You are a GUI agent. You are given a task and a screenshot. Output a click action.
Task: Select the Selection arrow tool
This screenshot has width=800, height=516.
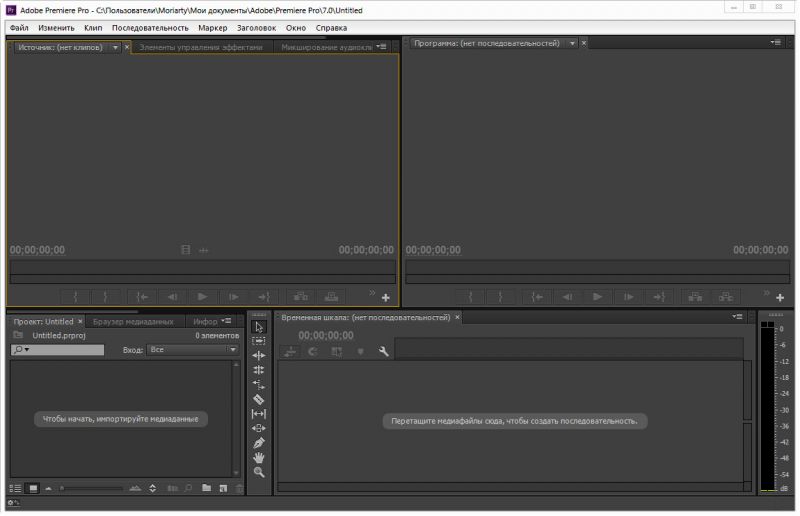(259, 327)
